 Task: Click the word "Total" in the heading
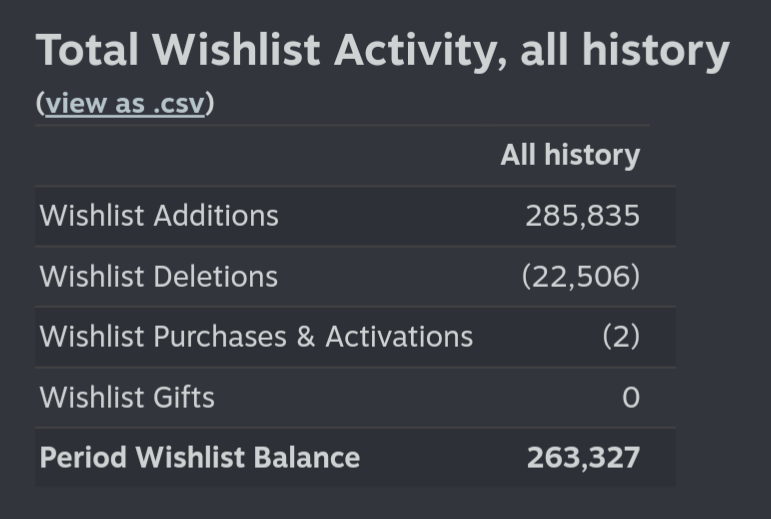tap(87, 51)
